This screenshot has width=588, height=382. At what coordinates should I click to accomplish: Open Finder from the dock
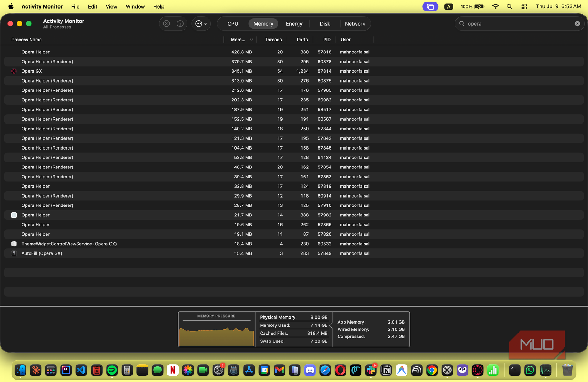[21, 370]
